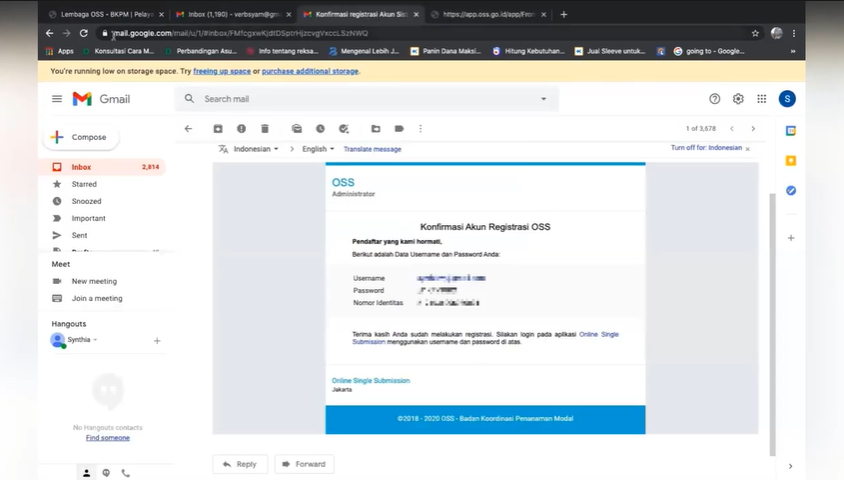Open Hangouts phone calls tab icon
This screenshot has width=844, height=480.
[x=125, y=473]
